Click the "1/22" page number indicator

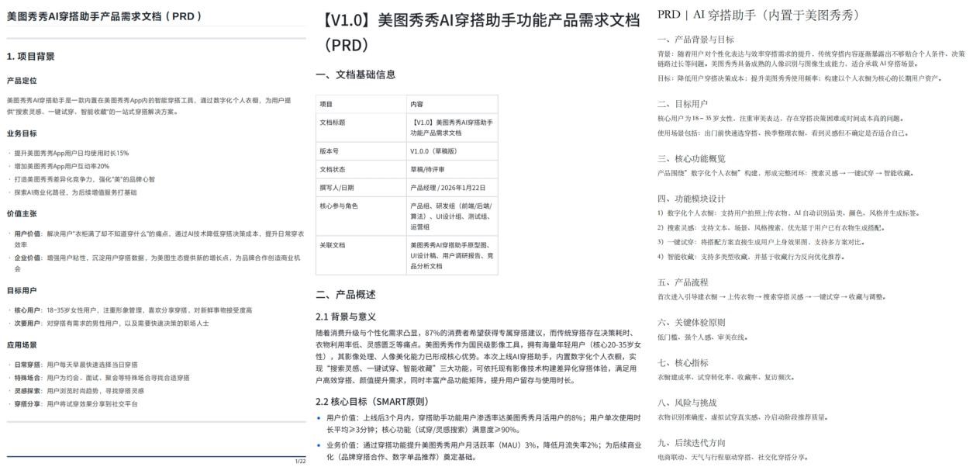[300, 462]
